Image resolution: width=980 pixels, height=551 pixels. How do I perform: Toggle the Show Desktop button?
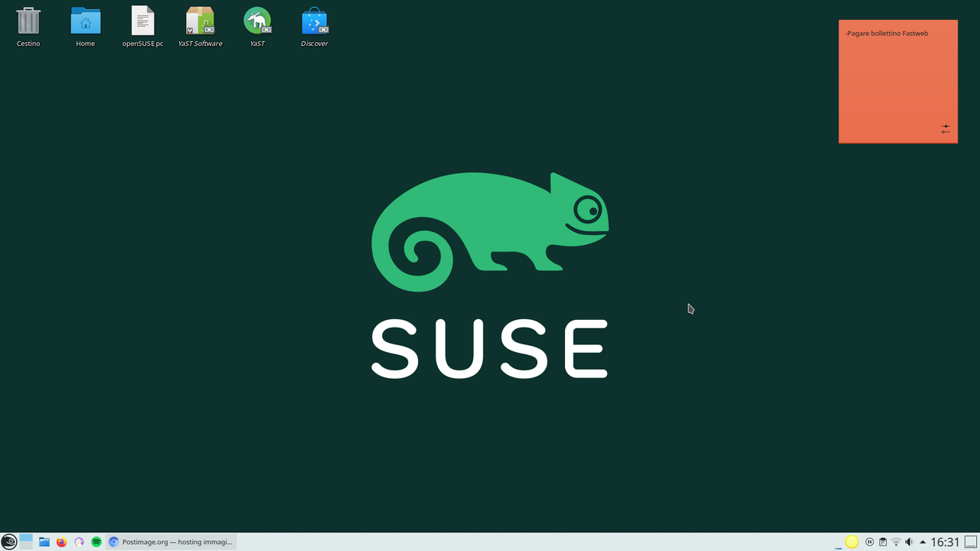[969, 542]
